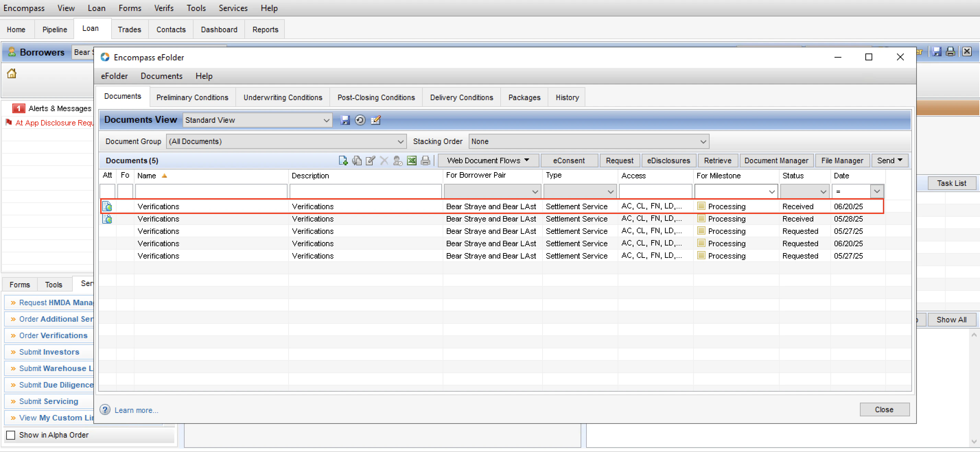980x452 pixels.
Task: Click the Processing checkbox on the last Requested row
Action: [701, 255]
